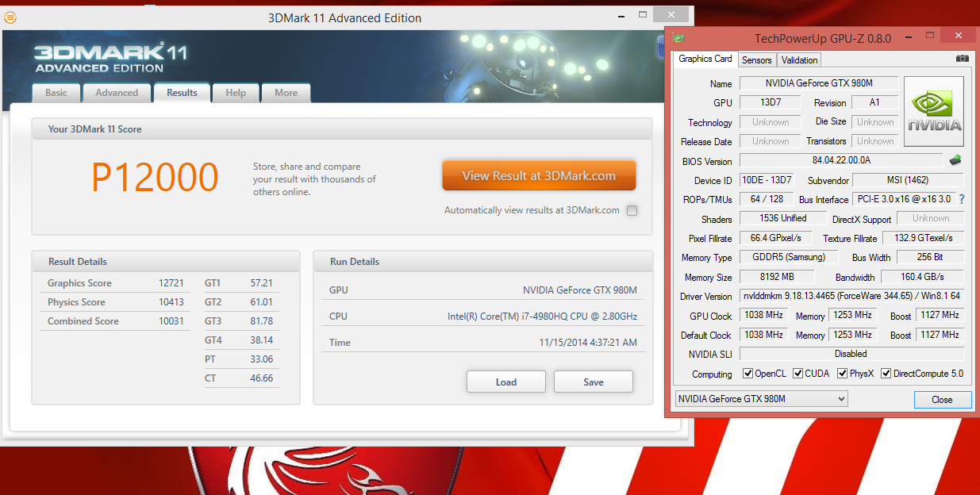Click the Pixel Fillrate value 66.4 GPixel/s
Screen dimensions: 980x495
tap(777, 238)
